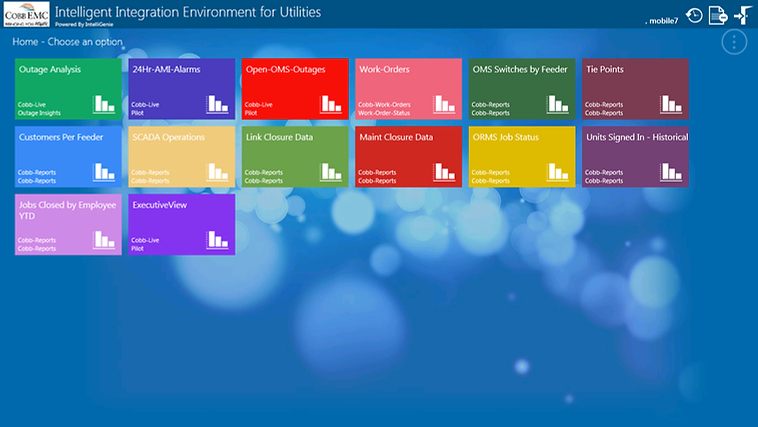Viewport: 758px width, 427px height.
Task: Click the history clock icon in header
Action: (694, 15)
